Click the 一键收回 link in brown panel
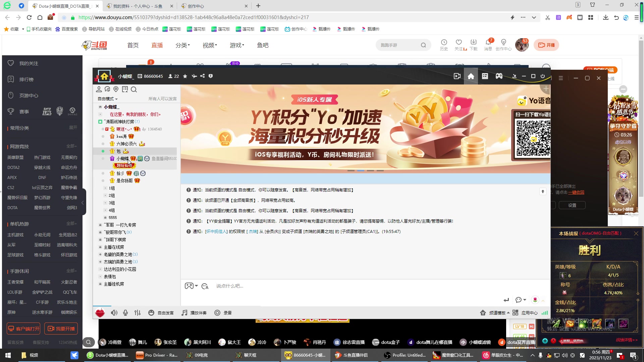Viewport: 644px width, 362px height. 576,192
